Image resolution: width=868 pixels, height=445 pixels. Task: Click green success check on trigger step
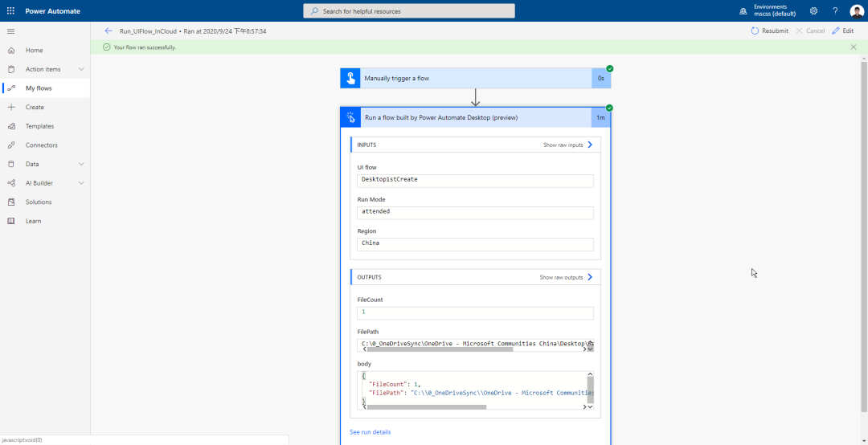(x=609, y=68)
